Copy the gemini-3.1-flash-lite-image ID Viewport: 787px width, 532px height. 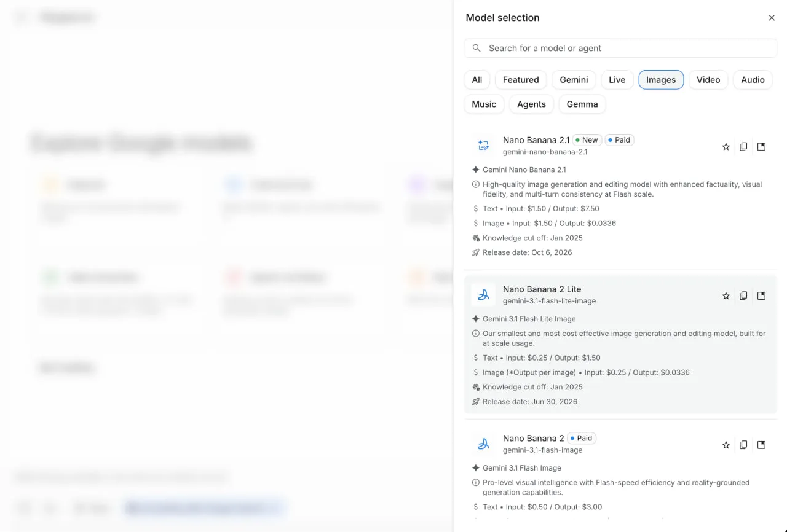[x=743, y=296]
